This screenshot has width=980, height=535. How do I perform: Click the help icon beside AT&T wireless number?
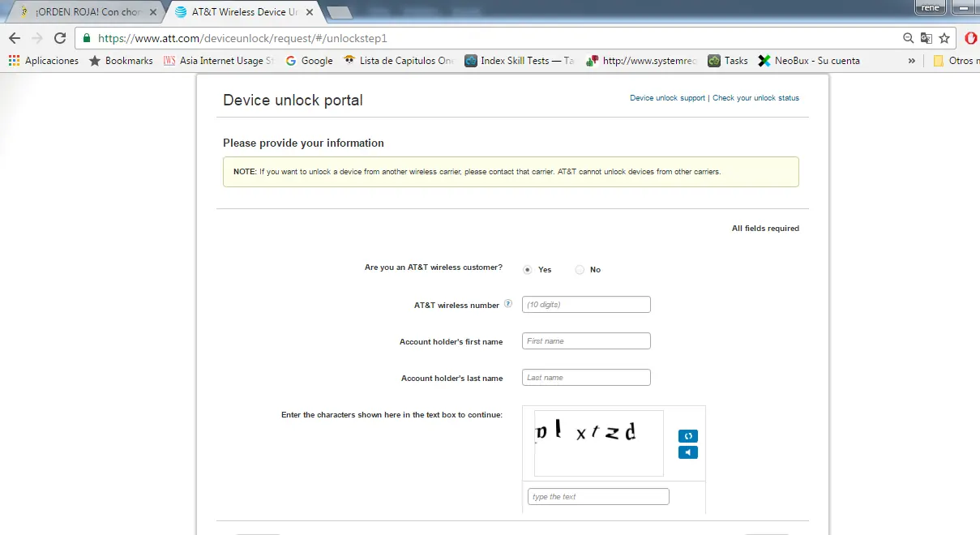(508, 304)
